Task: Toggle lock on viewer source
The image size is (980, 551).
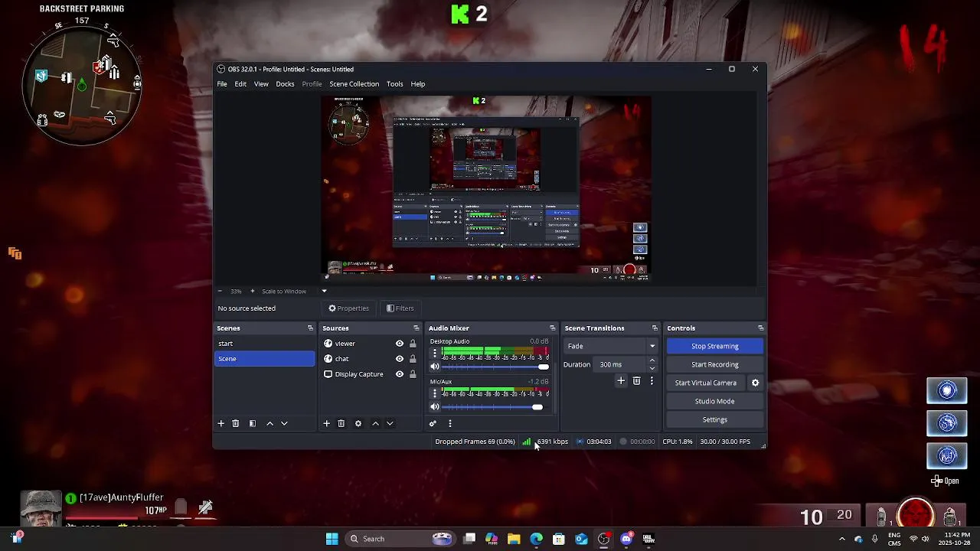Action: point(413,344)
